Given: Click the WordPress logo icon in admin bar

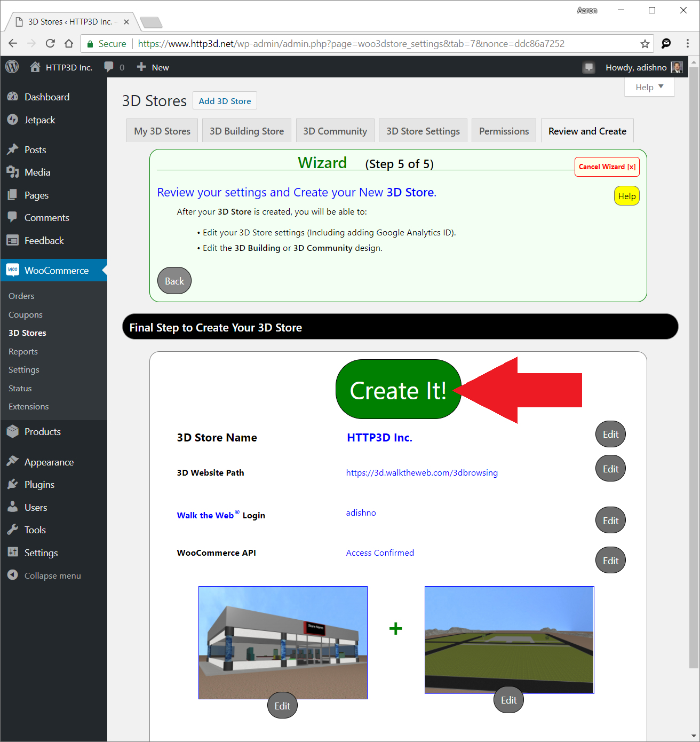Looking at the screenshot, I should pos(12,67).
